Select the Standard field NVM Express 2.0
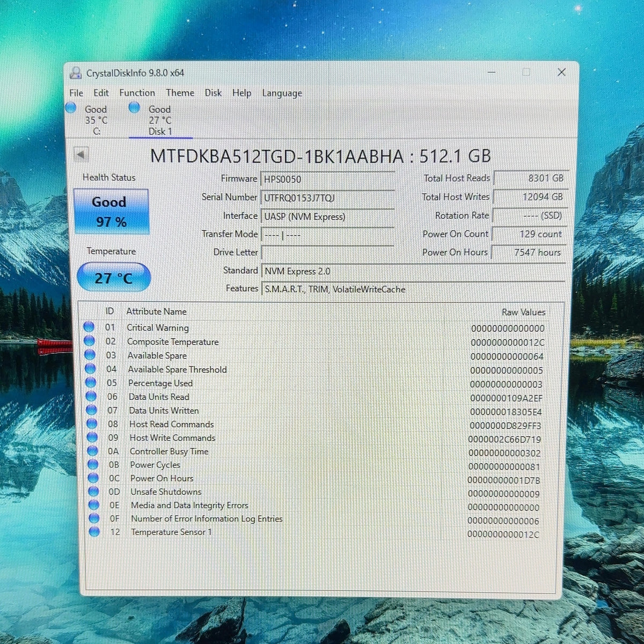644x644 pixels. [413, 271]
